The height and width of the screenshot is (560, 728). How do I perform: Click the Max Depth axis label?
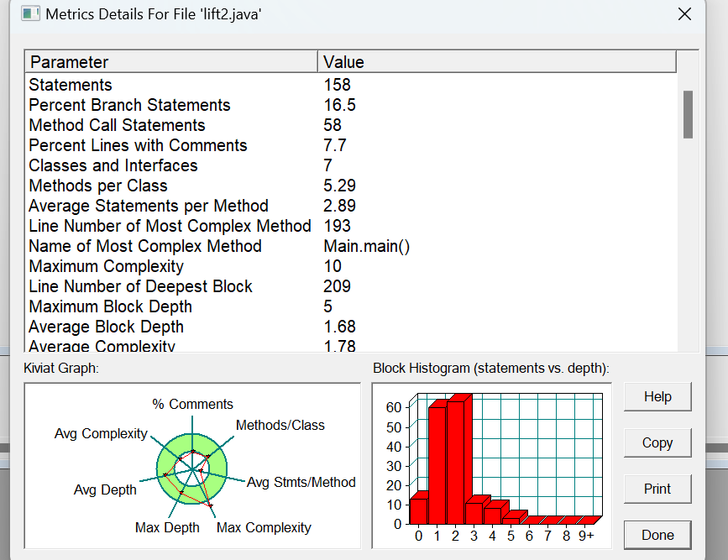(167, 527)
